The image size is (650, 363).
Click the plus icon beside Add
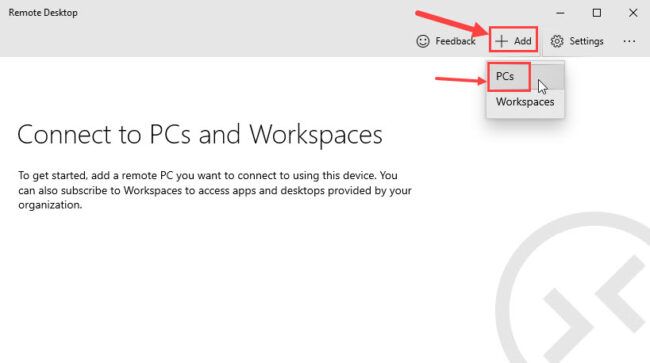[x=501, y=41]
